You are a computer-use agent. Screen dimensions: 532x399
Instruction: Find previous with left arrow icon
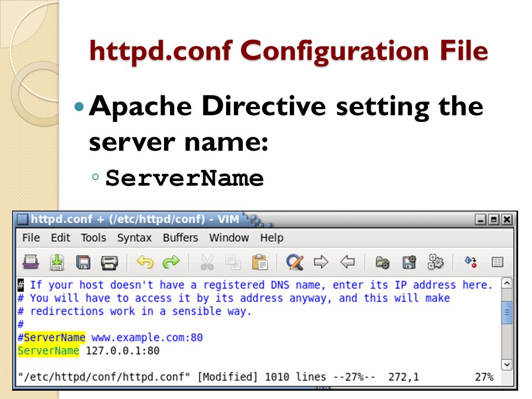(347, 262)
